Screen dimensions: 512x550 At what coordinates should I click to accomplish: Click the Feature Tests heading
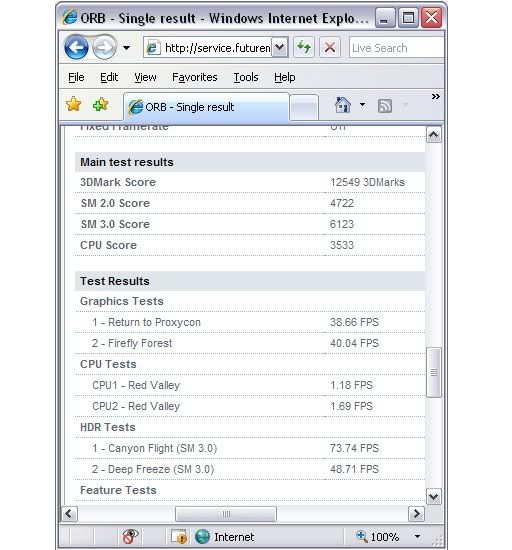point(118,490)
